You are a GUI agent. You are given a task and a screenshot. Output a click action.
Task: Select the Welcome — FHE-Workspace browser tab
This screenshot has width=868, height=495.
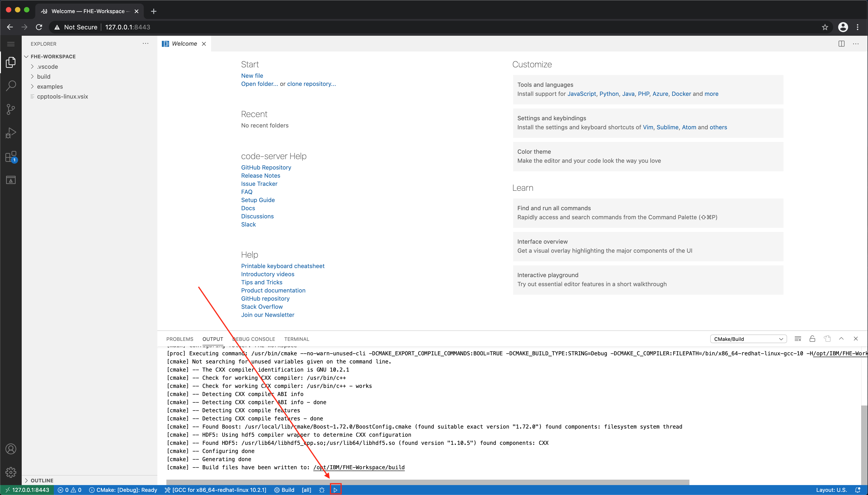tap(89, 11)
